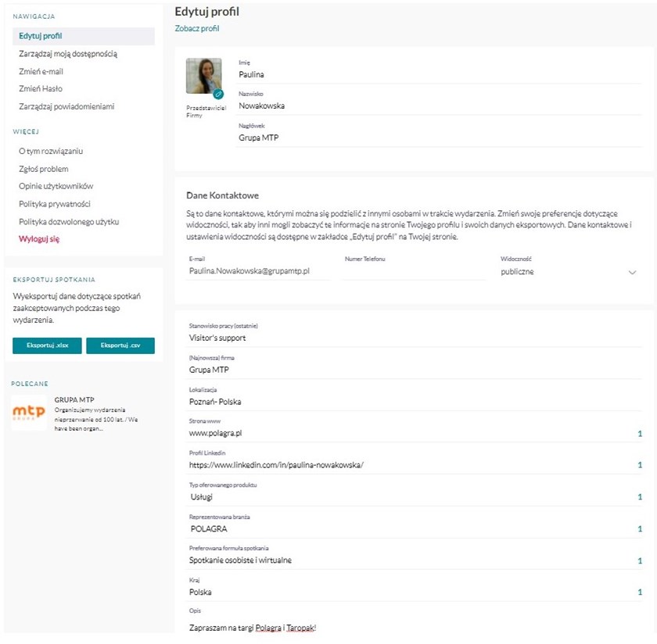Follow the Zobacz profil link

[x=197, y=28]
